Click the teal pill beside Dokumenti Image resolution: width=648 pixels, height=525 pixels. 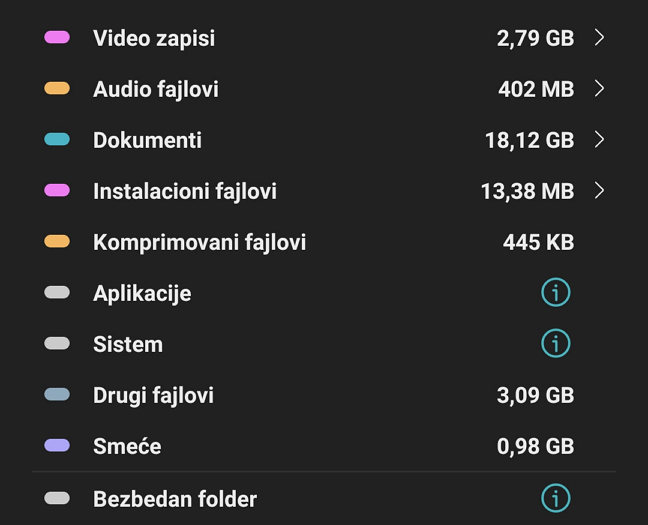click(57, 140)
